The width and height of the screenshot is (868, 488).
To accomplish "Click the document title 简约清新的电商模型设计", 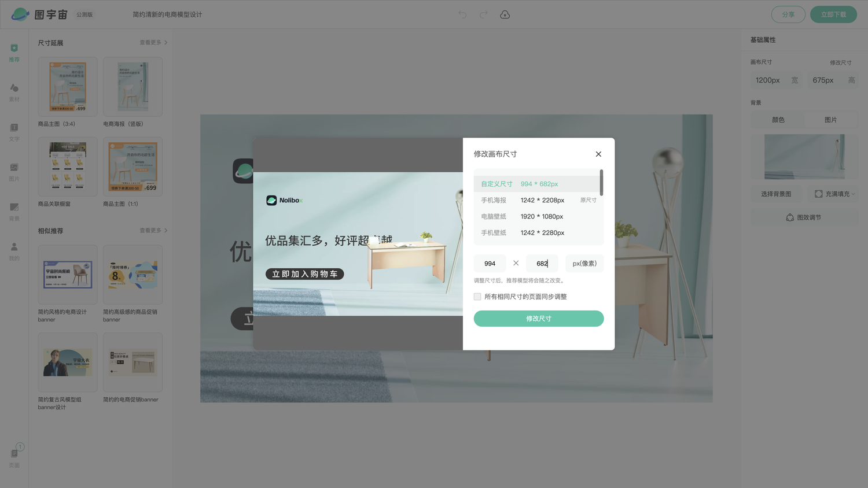I will [x=167, y=14].
